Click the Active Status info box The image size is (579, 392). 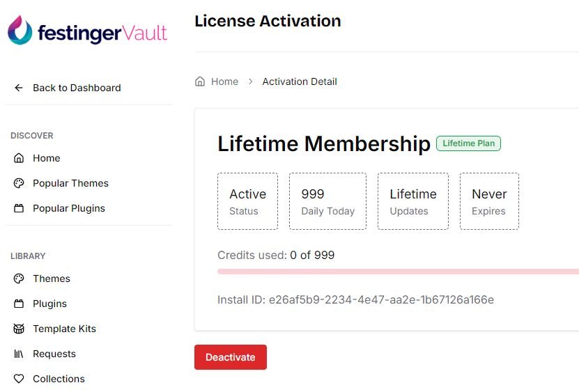[x=247, y=201]
